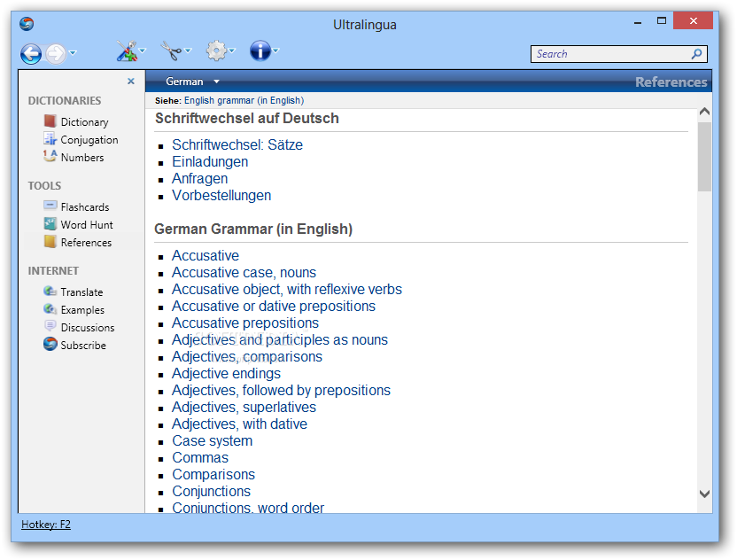The width and height of the screenshot is (737, 560).
Task: Open Dictionary in the sidebar
Action: click(85, 122)
